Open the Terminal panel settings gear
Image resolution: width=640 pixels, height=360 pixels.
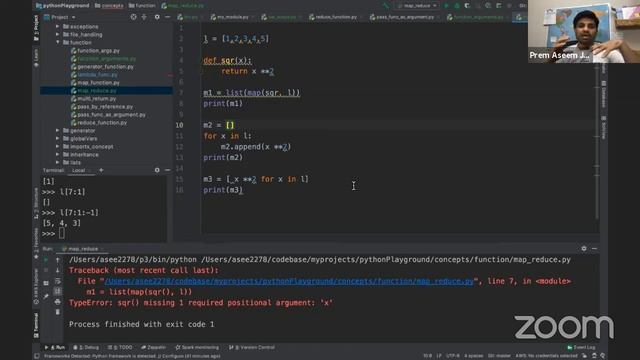(x=157, y=170)
